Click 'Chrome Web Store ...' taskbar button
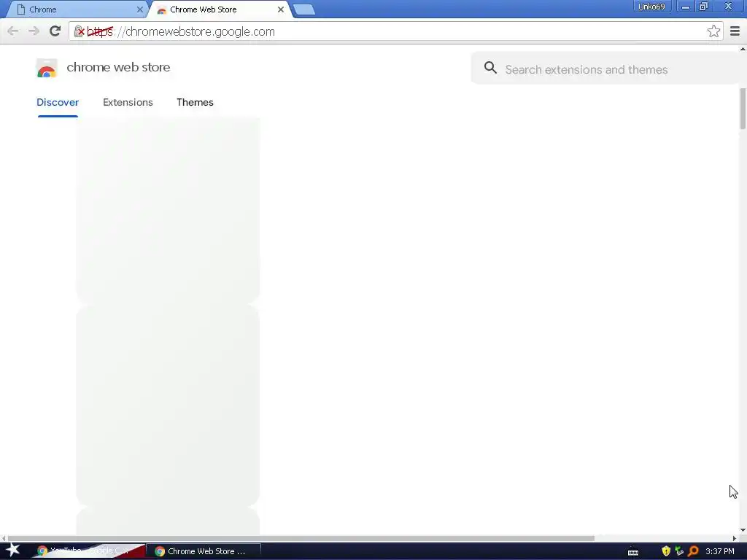The image size is (747, 560). pos(204,551)
